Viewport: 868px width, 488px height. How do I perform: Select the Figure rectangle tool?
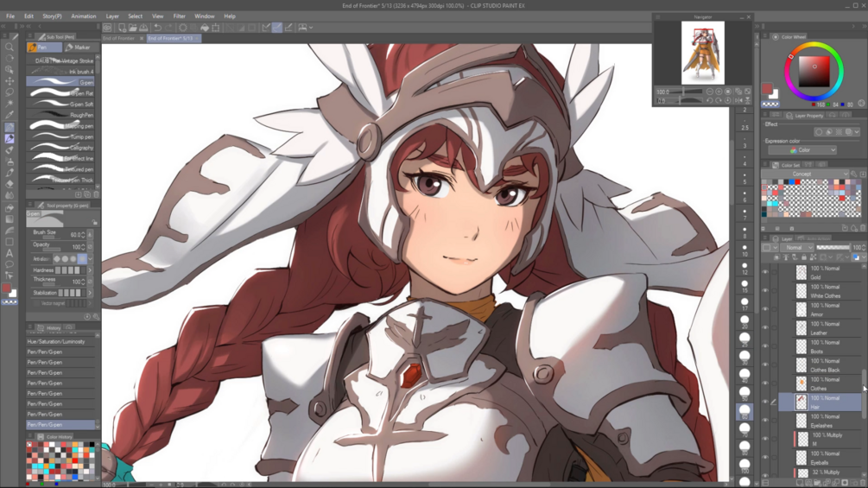click(10, 242)
